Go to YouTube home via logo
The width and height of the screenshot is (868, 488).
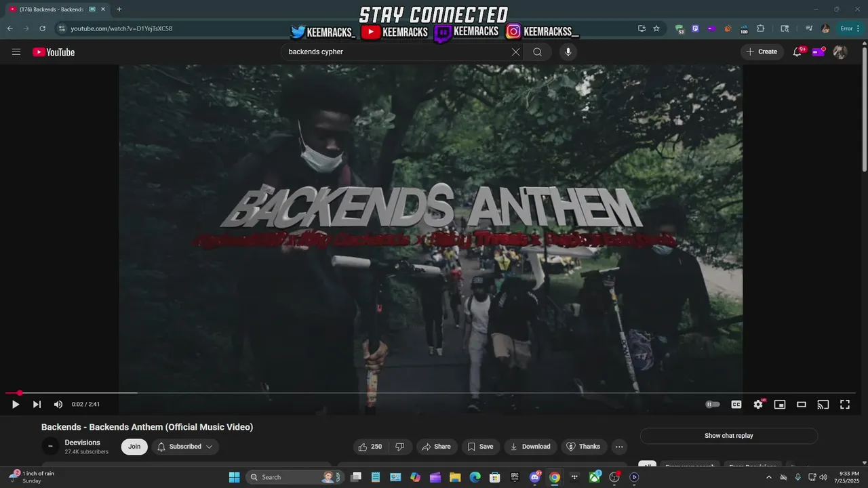click(54, 52)
